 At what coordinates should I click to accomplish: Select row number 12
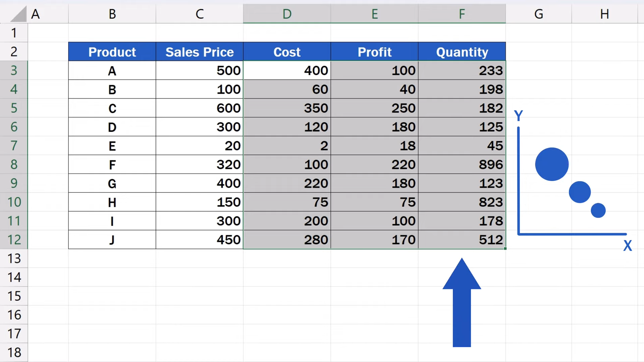(x=14, y=240)
